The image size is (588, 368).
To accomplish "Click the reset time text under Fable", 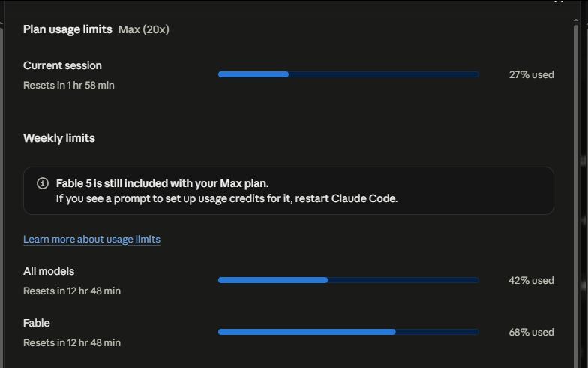I will [72, 342].
